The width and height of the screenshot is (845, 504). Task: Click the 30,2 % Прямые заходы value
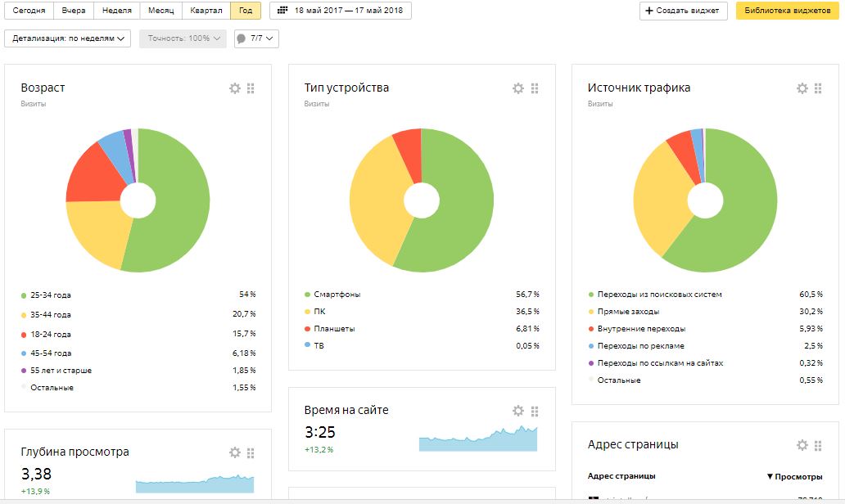[x=811, y=312]
